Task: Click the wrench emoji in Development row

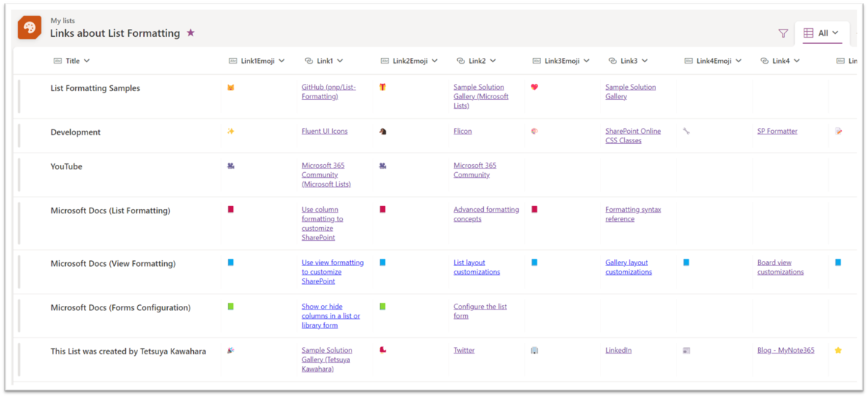Action: 686,131
